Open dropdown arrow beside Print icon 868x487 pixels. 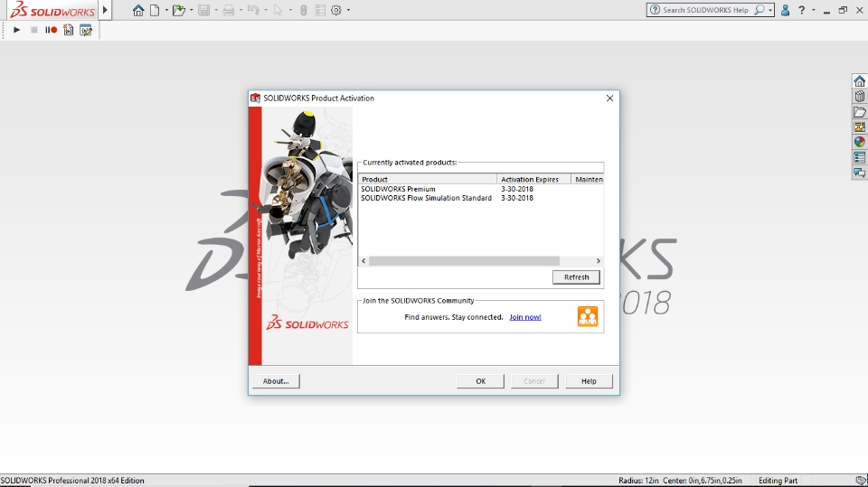point(241,10)
